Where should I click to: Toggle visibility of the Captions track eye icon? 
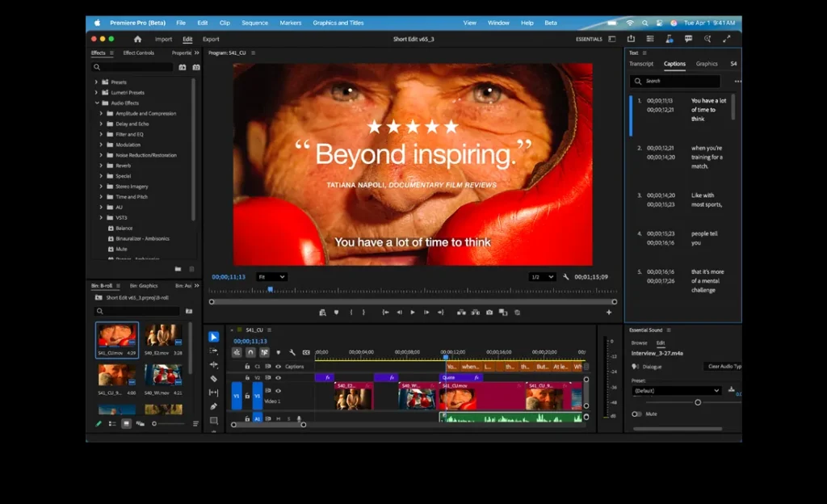[278, 367]
